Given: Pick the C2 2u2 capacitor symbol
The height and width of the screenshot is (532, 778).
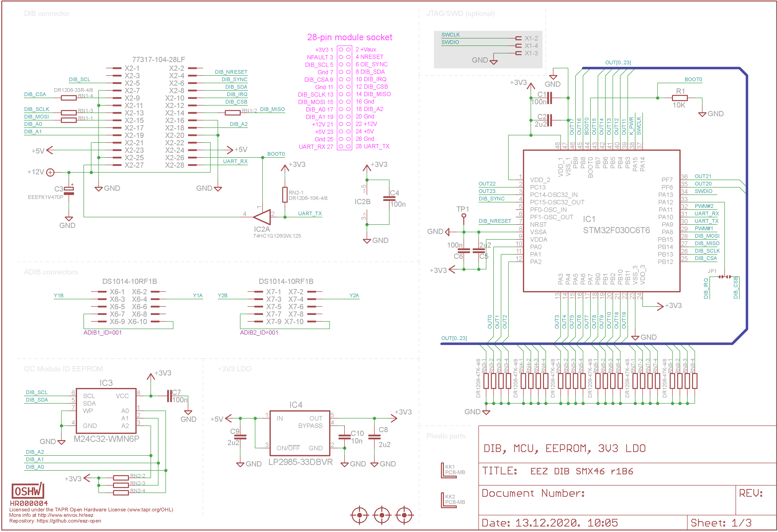Looking at the screenshot, I should pyautogui.click(x=549, y=120).
